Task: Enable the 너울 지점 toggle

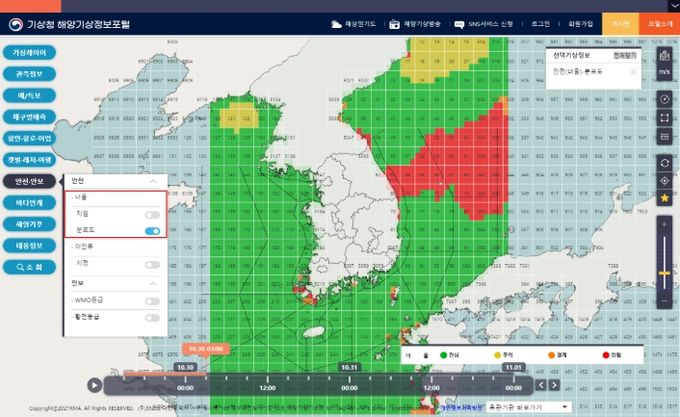Action: coord(152,215)
